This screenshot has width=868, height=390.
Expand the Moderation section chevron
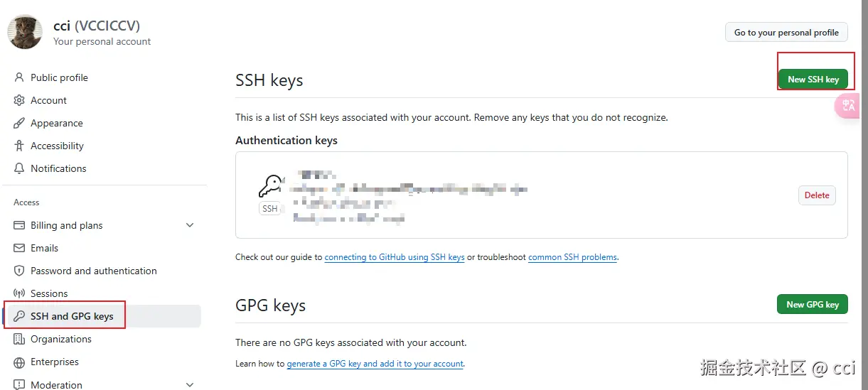tap(190, 384)
